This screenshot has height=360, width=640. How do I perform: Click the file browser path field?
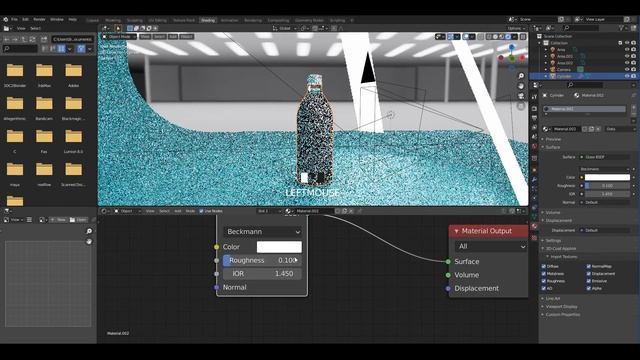[x=73, y=39]
